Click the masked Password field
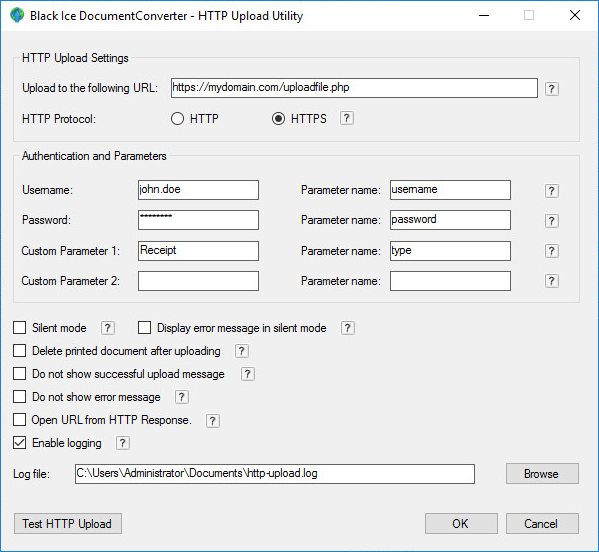This screenshot has width=599, height=552. 198,220
